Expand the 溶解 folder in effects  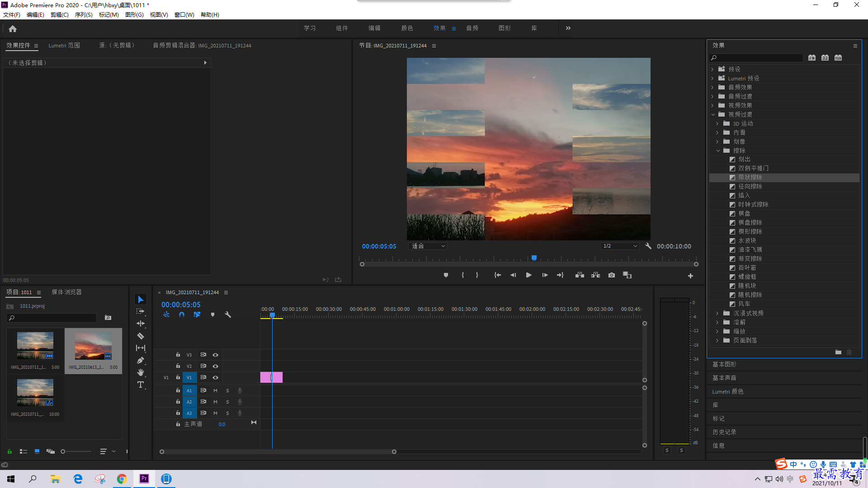coord(717,323)
